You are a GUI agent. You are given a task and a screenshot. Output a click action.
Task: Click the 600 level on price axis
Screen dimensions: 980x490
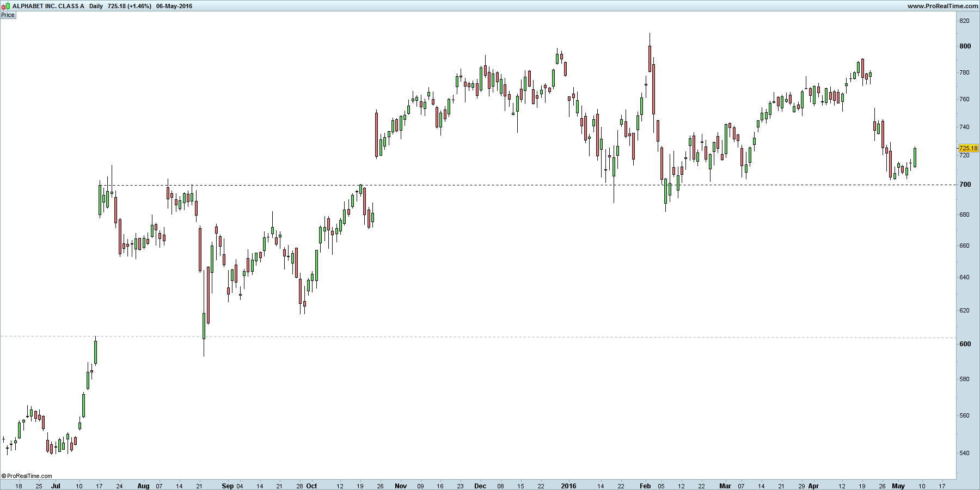(965, 344)
